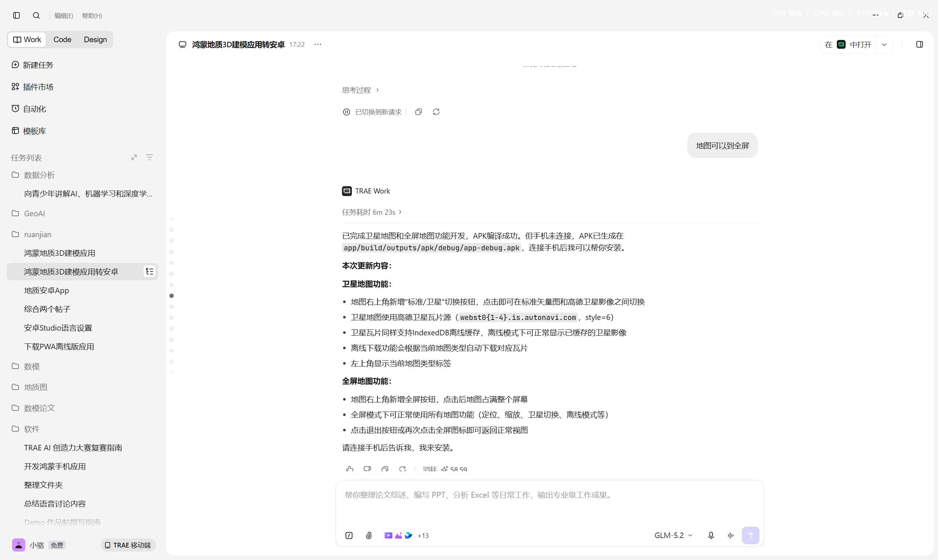Open the 编辑(E) menu
The height and width of the screenshot is (560, 938).
point(63,15)
